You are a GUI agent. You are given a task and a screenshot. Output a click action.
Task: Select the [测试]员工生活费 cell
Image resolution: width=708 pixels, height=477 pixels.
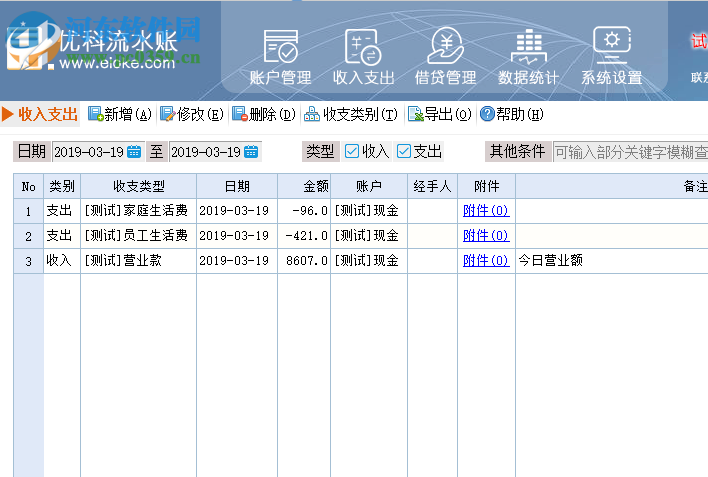click(139, 236)
